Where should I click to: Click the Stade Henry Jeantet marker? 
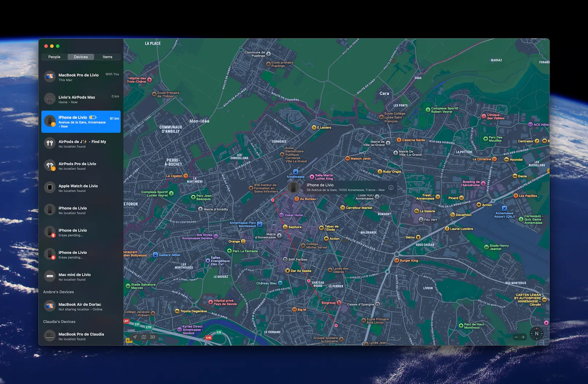pos(486,247)
